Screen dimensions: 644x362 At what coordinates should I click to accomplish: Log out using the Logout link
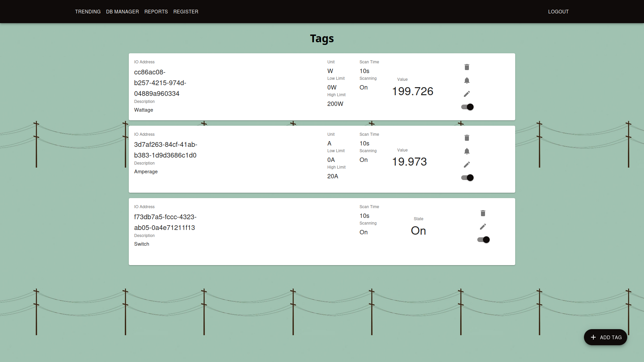click(x=558, y=12)
